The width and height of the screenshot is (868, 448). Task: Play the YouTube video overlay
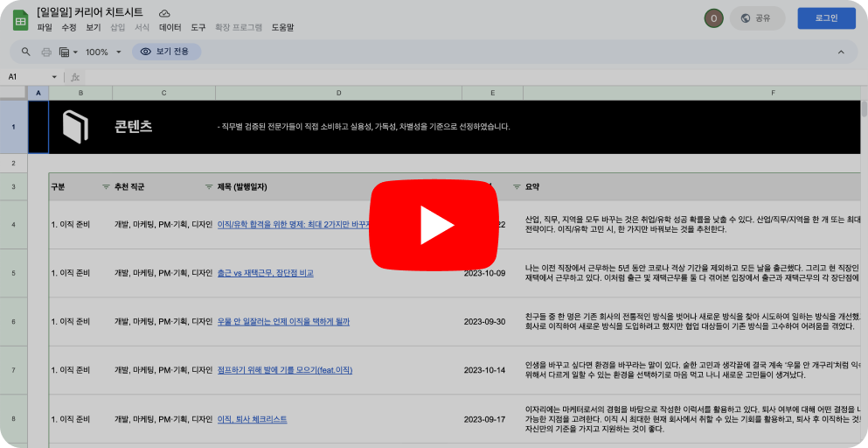point(434,225)
